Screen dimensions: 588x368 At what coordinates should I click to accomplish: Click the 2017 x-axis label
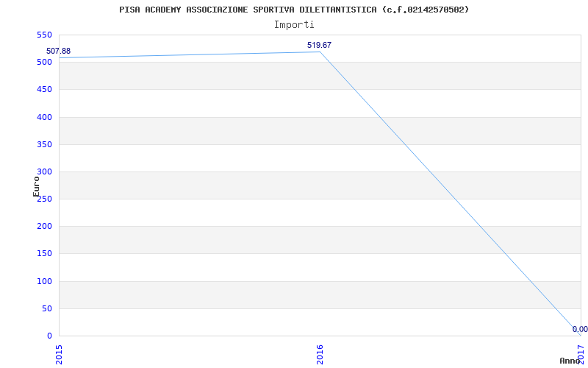581,355
